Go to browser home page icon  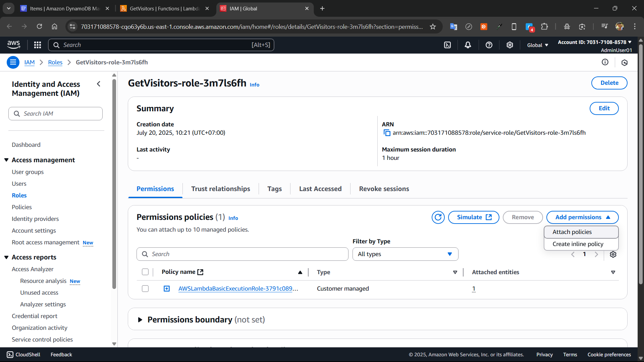click(54, 26)
